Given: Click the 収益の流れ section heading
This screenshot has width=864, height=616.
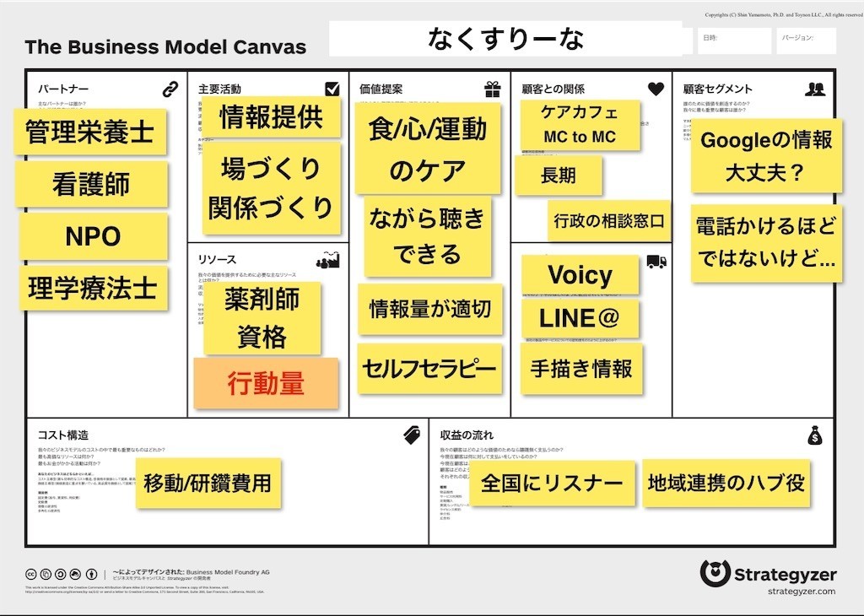Looking at the screenshot, I should tap(467, 435).
